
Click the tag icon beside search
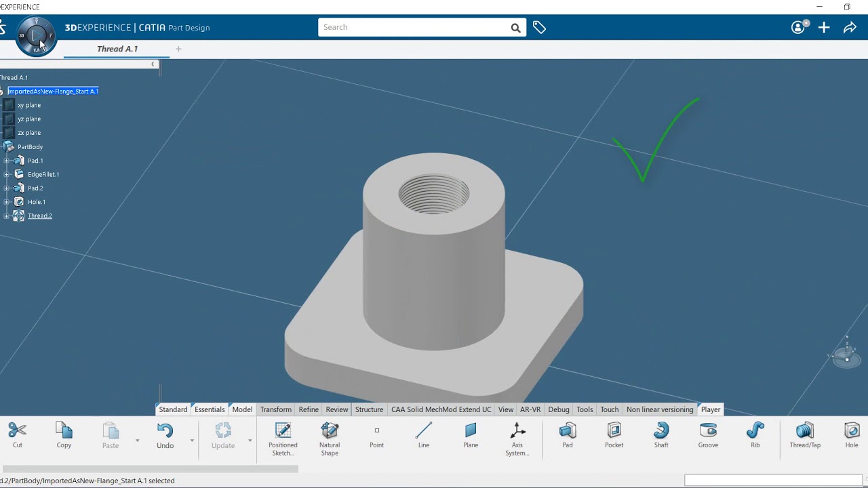pos(539,27)
